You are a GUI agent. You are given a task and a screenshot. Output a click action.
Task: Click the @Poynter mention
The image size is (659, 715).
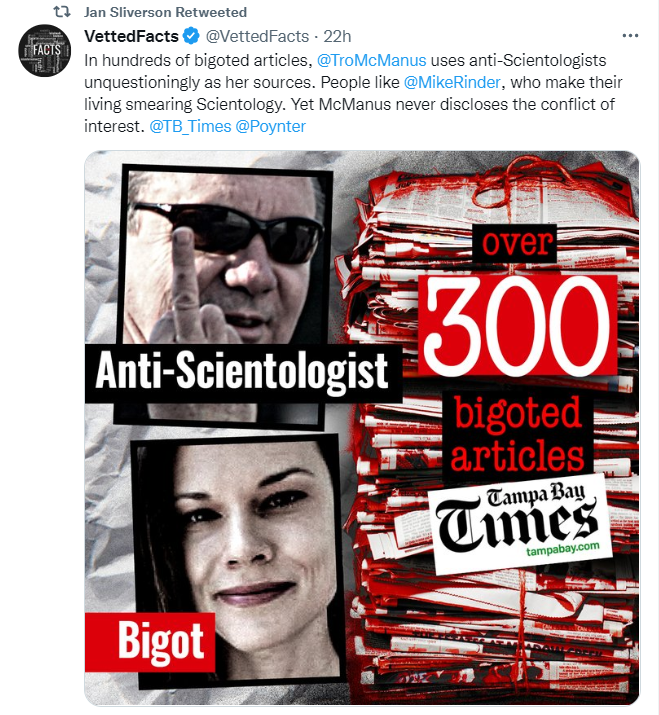(x=271, y=126)
